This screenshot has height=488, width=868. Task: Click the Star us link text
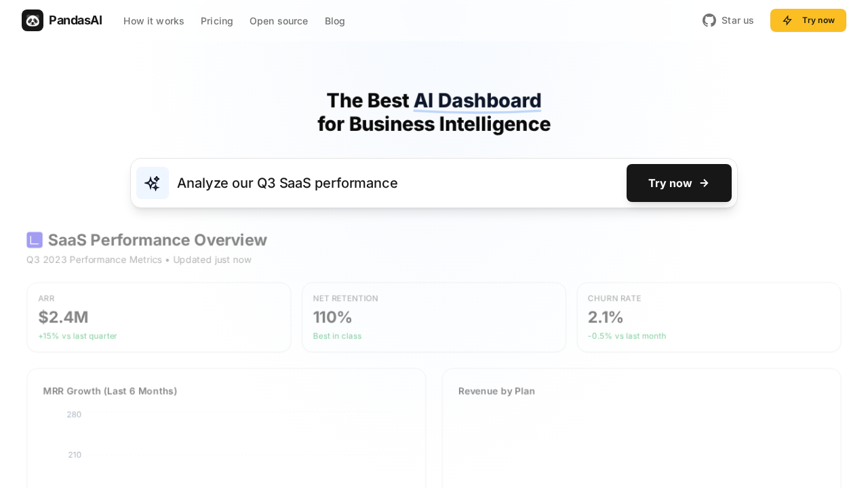(737, 20)
